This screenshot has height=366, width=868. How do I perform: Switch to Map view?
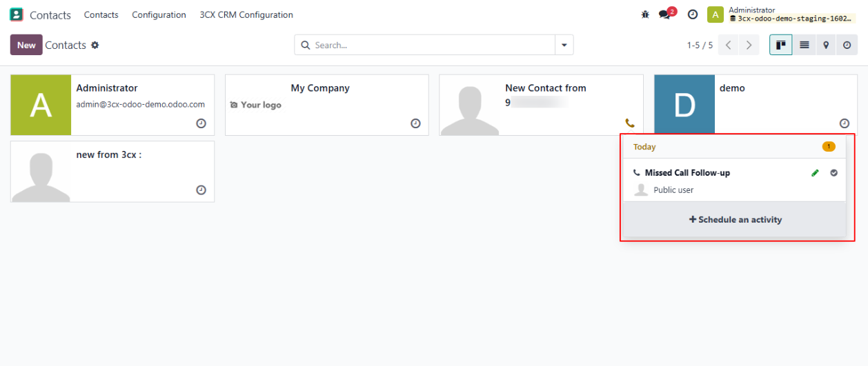(826, 45)
